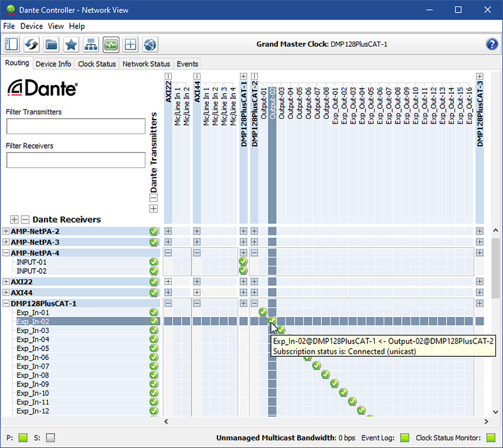Click the primary network P indicator

(x=23, y=438)
